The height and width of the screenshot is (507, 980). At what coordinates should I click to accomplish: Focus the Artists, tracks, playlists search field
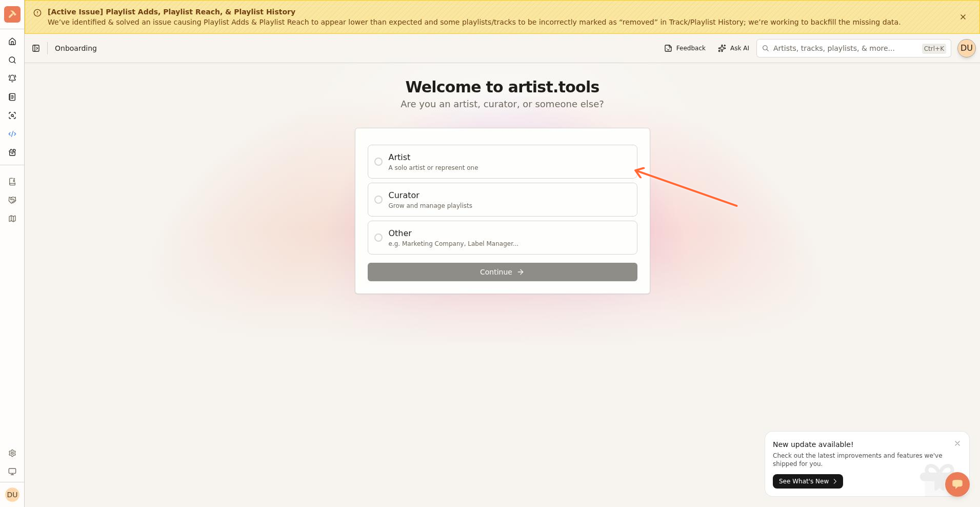(x=853, y=48)
